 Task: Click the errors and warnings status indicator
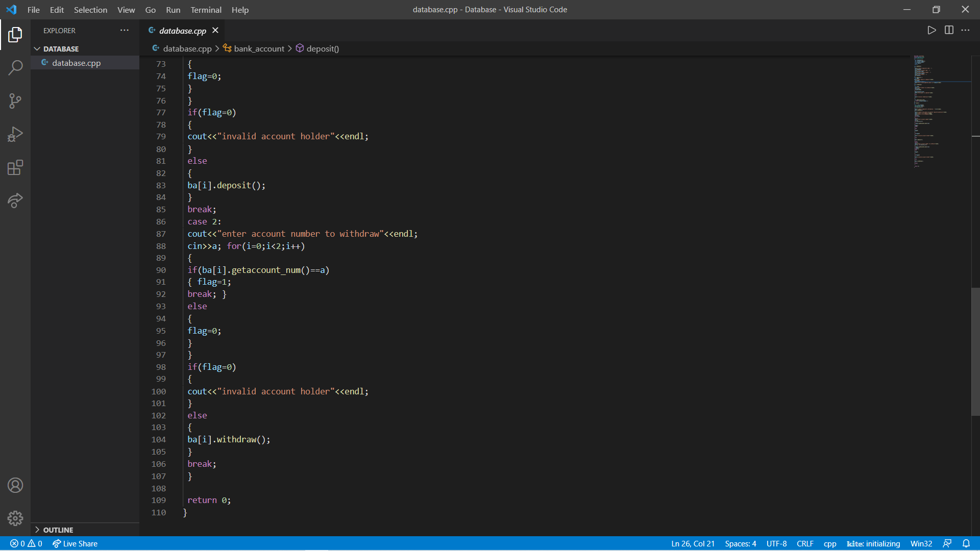[x=26, y=543]
